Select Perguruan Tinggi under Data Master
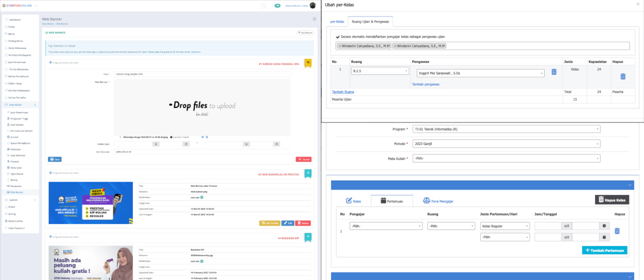The height and width of the screenshot is (280, 644). [x=19, y=118]
